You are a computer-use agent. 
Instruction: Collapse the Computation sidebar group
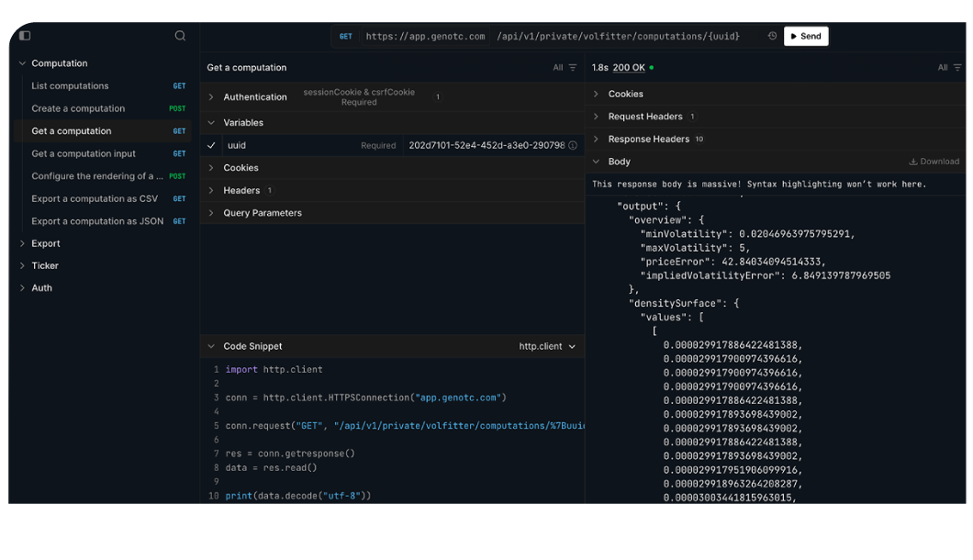point(22,63)
